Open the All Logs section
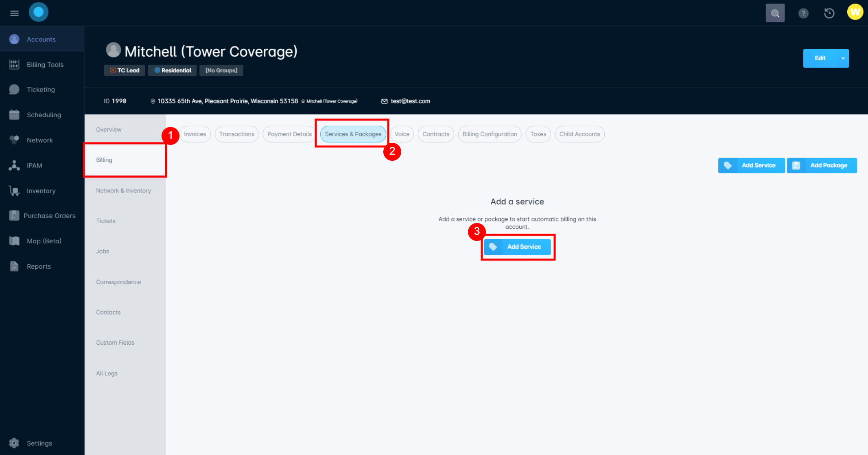 (x=125, y=374)
